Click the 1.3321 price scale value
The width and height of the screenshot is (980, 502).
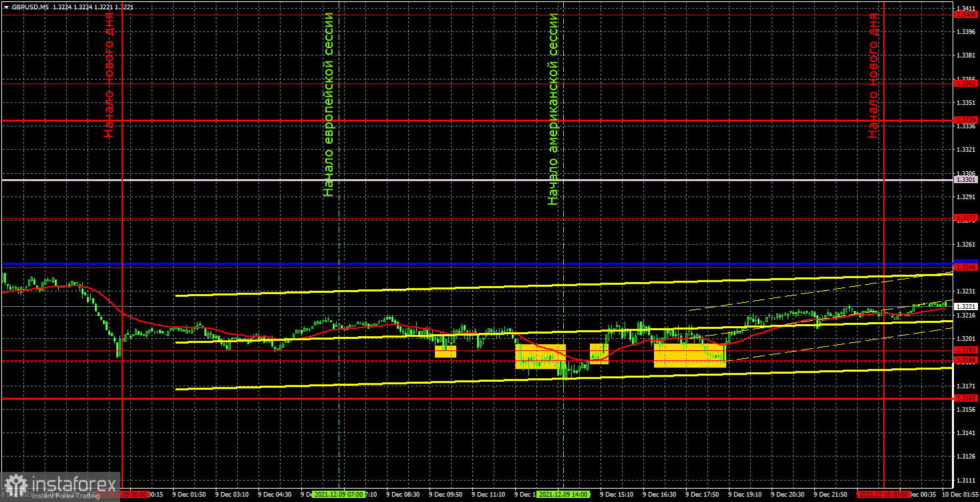(966, 150)
